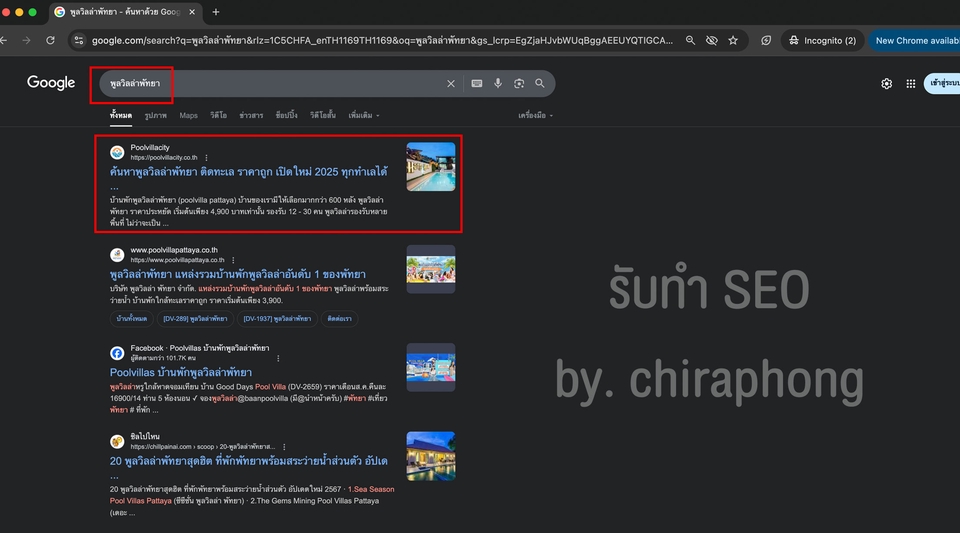Start voice search with microphone icon
This screenshot has height=533, width=960.
pyautogui.click(x=498, y=83)
